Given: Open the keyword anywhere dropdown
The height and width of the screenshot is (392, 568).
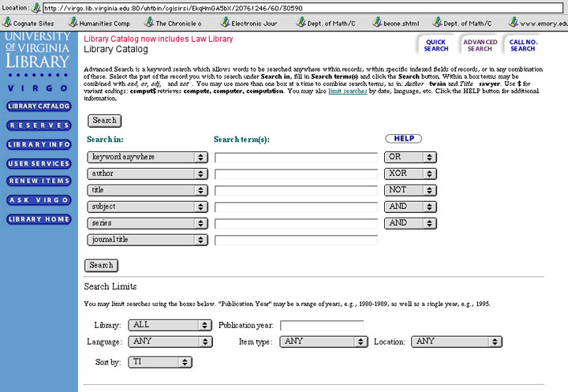Looking at the screenshot, I should tap(148, 157).
